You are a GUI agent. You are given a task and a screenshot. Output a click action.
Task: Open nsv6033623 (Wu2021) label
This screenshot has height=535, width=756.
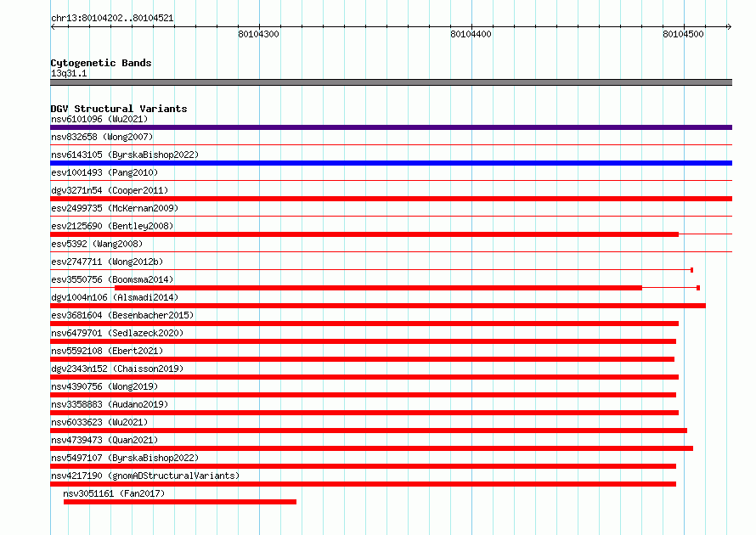tap(99, 422)
